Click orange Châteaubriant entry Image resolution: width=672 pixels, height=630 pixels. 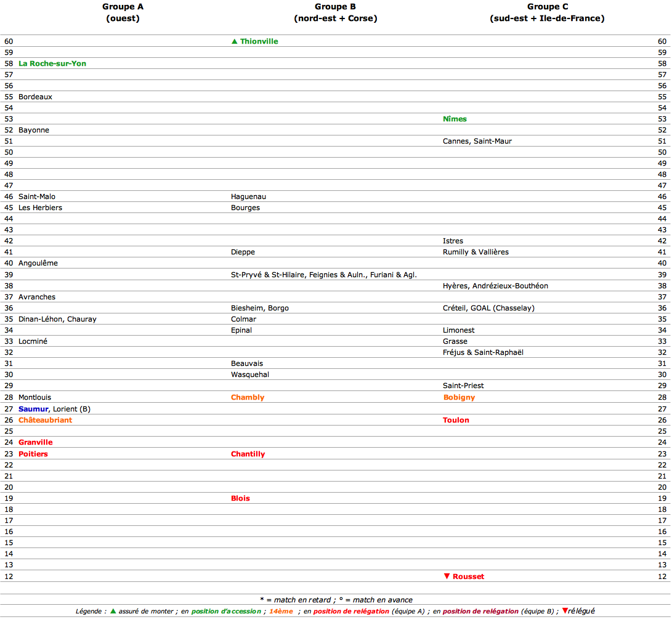45,421
